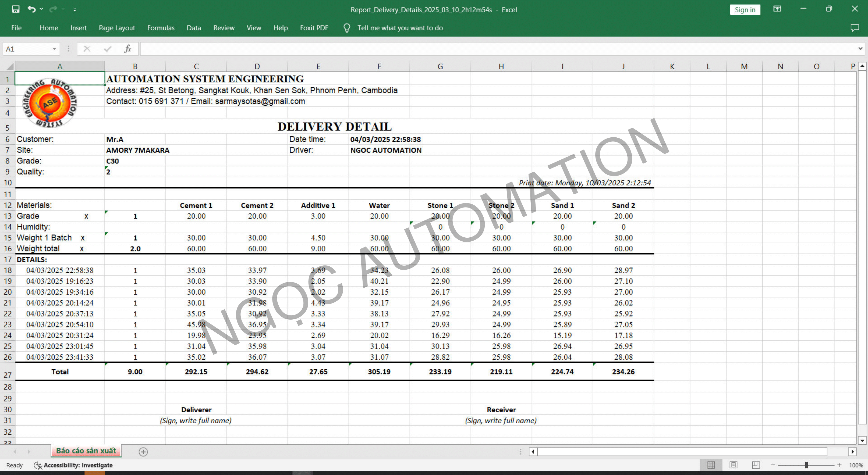Click the zoom in plus button
Viewport: 868px width, 475px height.
[x=839, y=465]
